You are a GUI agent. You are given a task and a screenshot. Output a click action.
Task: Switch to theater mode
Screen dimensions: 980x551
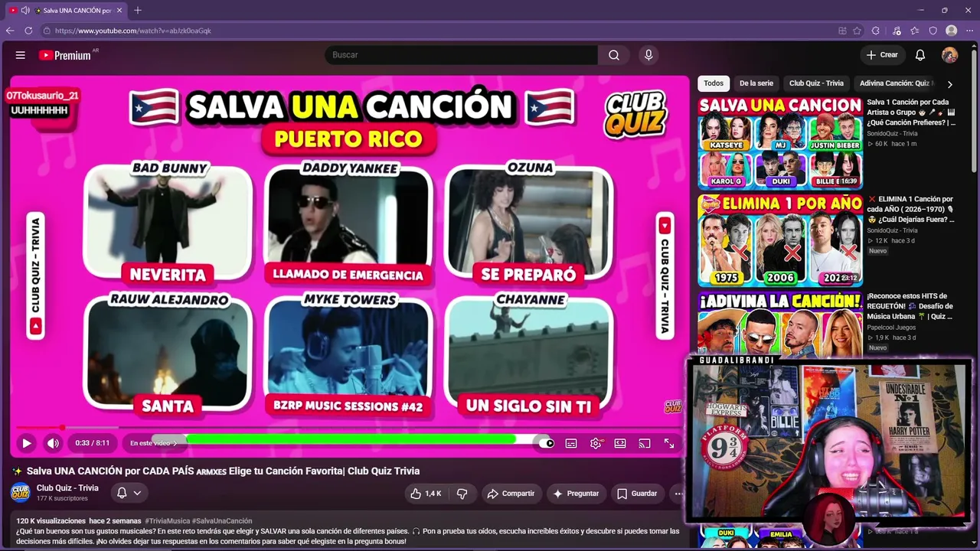pyautogui.click(x=620, y=443)
